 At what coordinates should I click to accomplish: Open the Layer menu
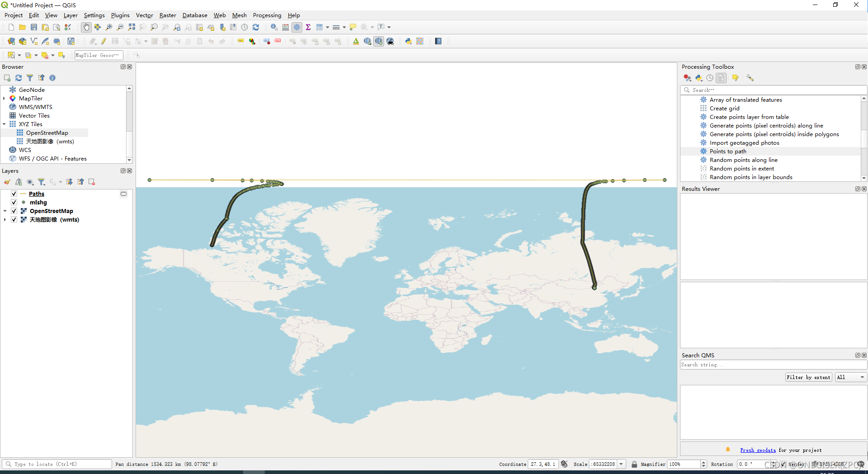pyautogui.click(x=70, y=15)
